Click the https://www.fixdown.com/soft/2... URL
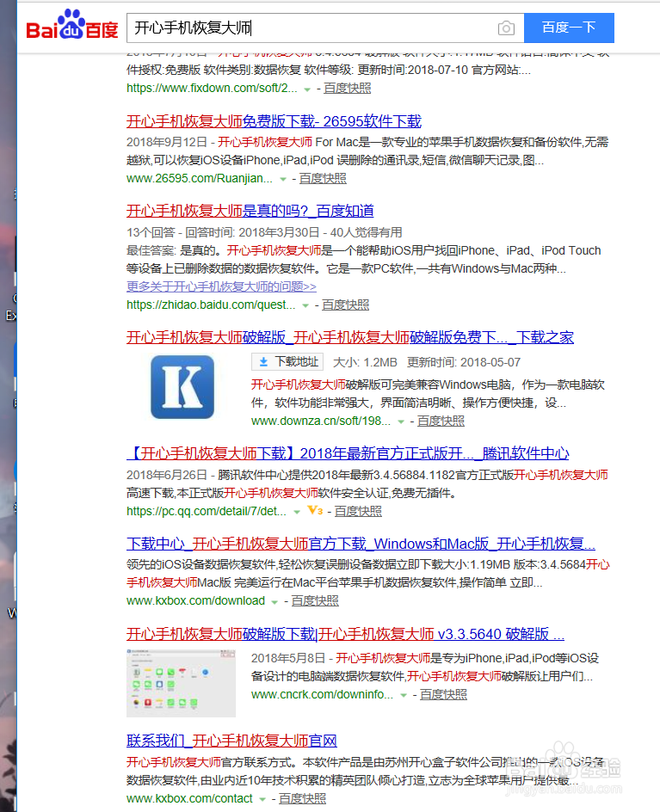This screenshot has height=812, width=660. [x=212, y=89]
